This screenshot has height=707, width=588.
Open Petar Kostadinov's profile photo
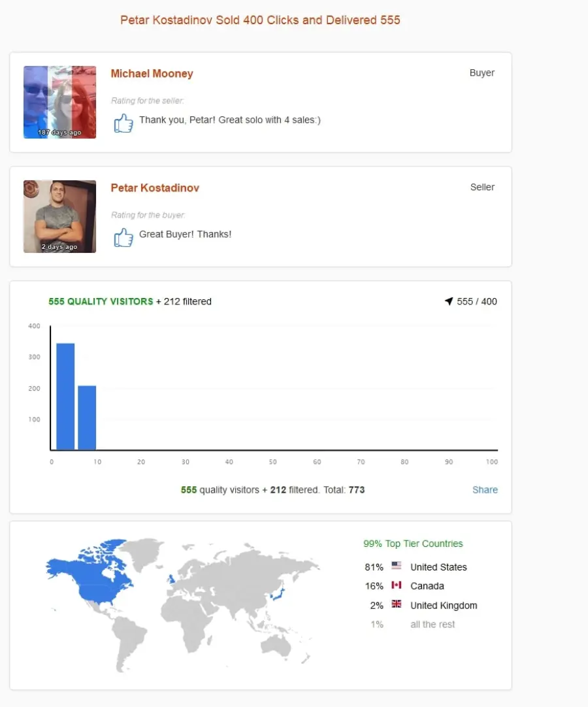59,216
